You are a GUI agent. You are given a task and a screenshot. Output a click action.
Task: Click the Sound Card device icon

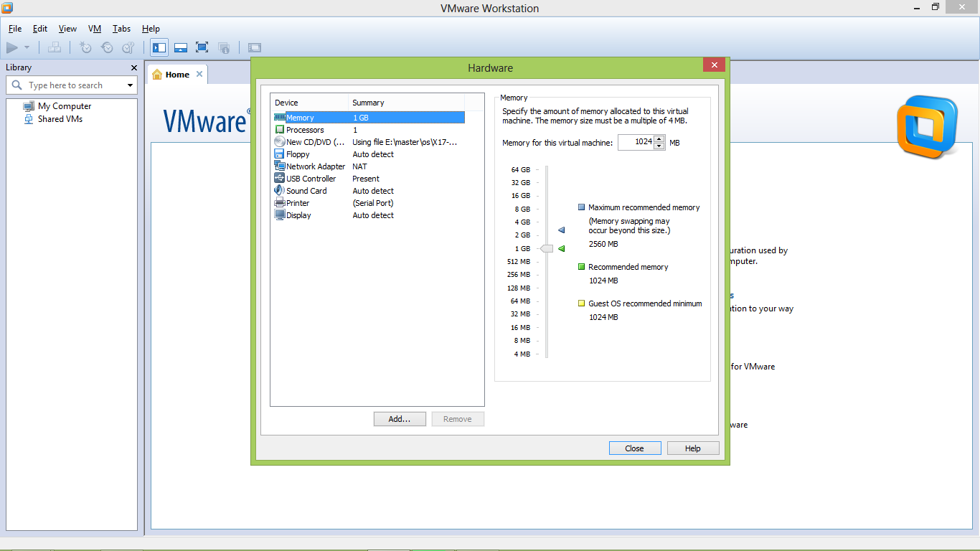coord(280,190)
